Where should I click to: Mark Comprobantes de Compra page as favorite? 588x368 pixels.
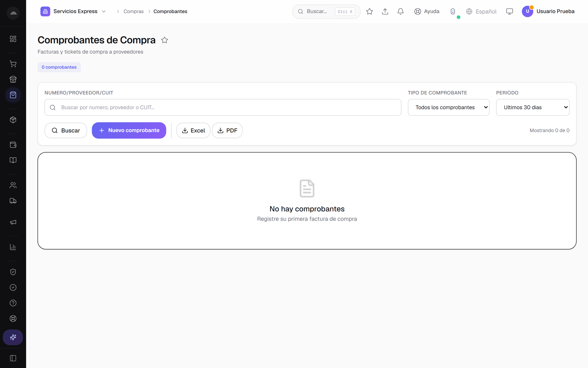pyautogui.click(x=165, y=40)
